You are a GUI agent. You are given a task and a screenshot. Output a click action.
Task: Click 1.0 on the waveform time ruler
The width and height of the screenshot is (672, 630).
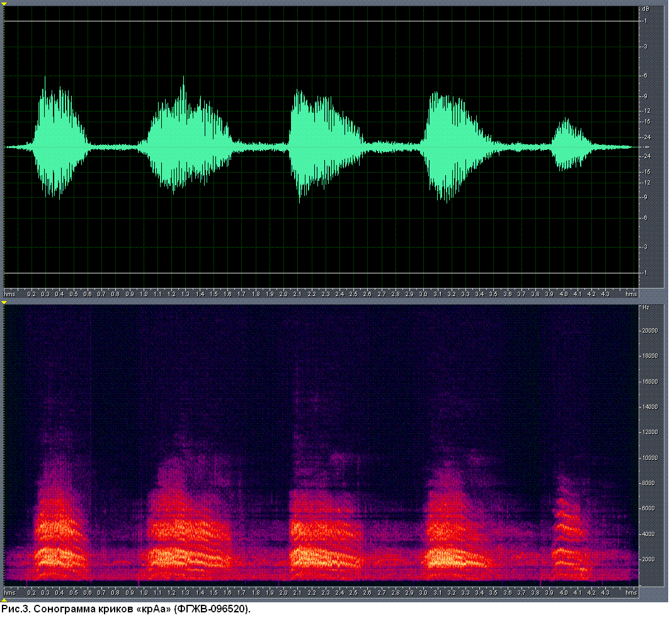coord(144,294)
